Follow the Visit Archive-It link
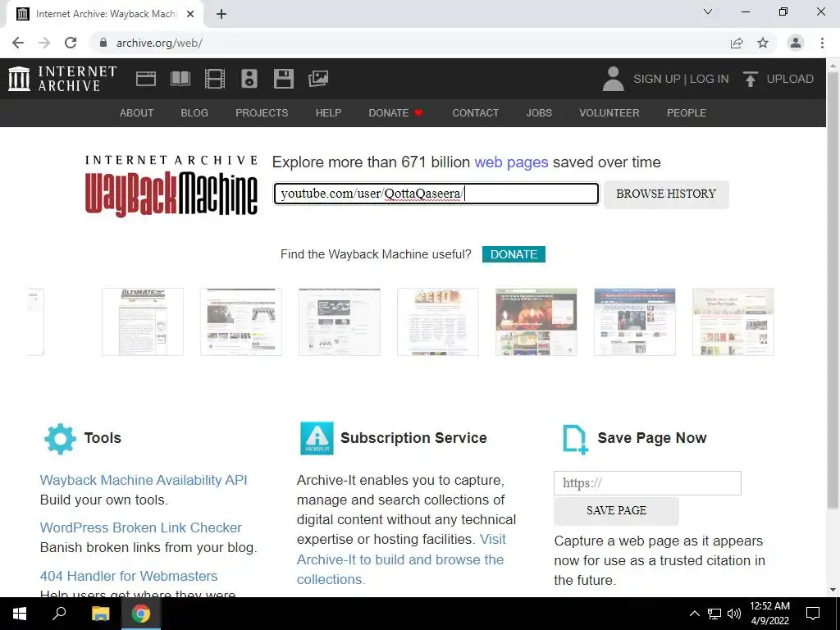 pos(401,559)
